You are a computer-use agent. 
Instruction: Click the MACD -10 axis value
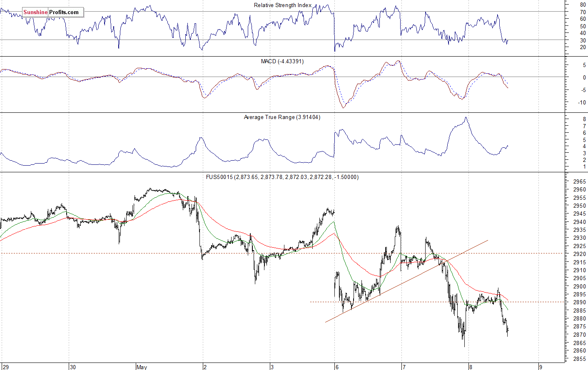[582, 102]
